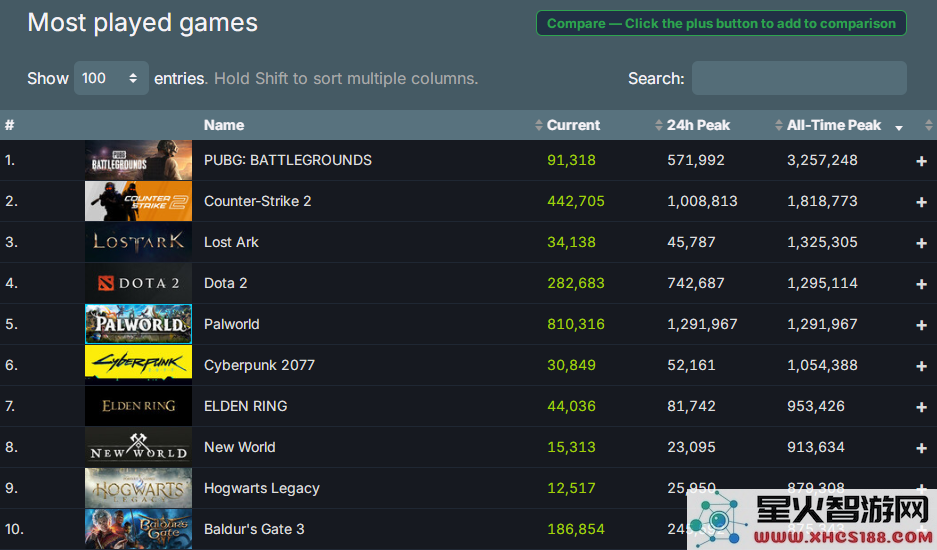Open the Hogwarts Legacy logo thumbnail
The height and width of the screenshot is (550, 937).
click(x=138, y=488)
